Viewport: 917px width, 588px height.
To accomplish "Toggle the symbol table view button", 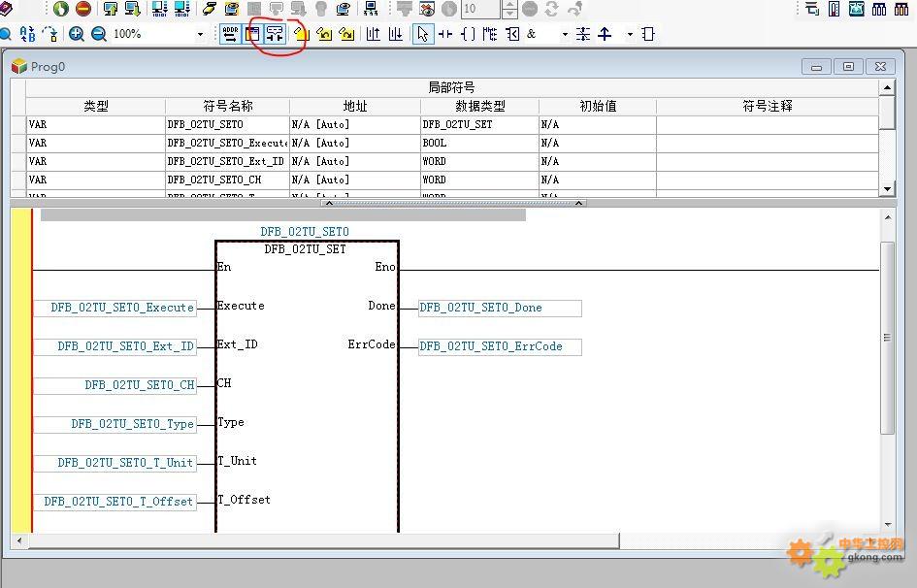I will pos(253,34).
